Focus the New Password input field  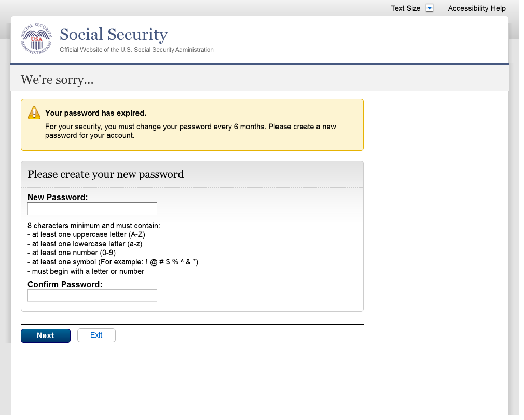pos(92,209)
